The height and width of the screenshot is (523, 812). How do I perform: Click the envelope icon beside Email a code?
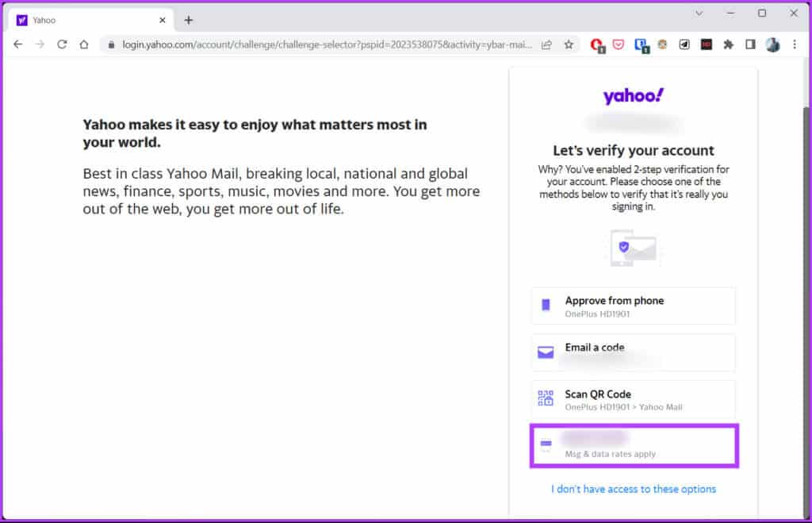click(546, 352)
